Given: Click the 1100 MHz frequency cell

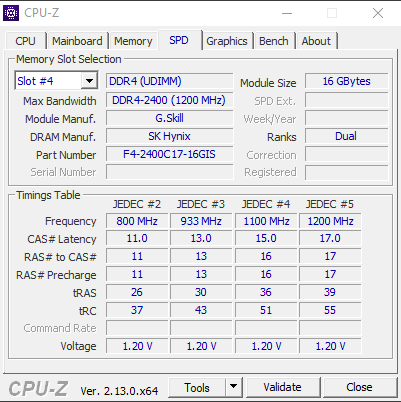Looking at the screenshot, I should point(266,221).
